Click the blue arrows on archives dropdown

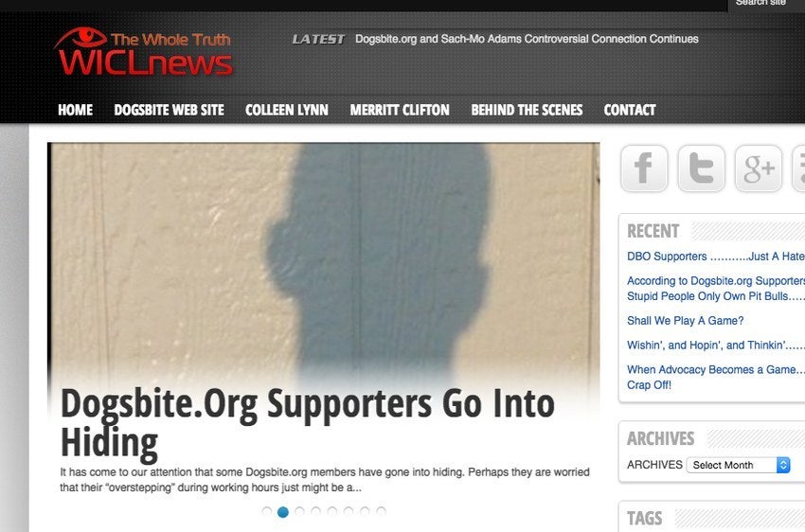[x=783, y=465]
